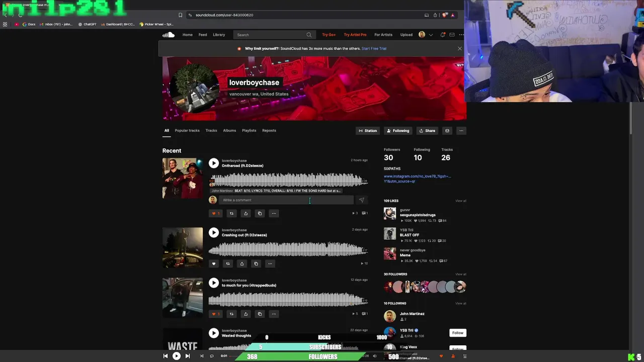Viewport: 644px width, 362px height.
Task: Share Crashing out (ft D2steeze)
Action: (242, 263)
